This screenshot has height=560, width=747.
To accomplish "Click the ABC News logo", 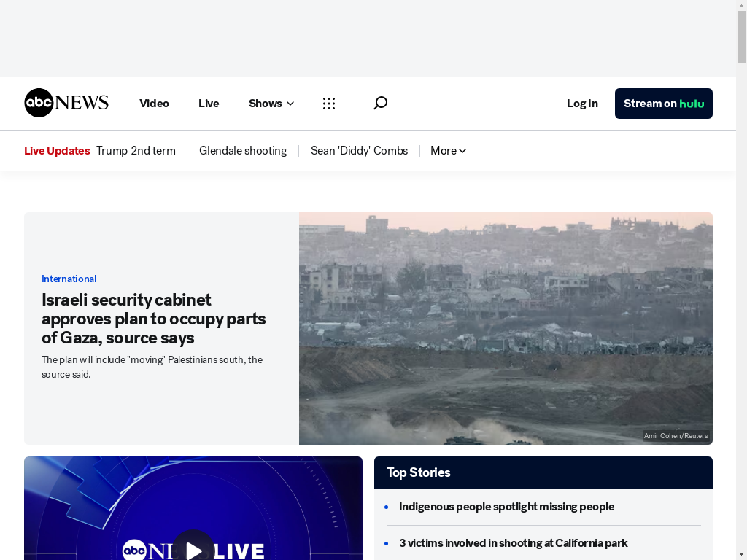I will 66,103.
